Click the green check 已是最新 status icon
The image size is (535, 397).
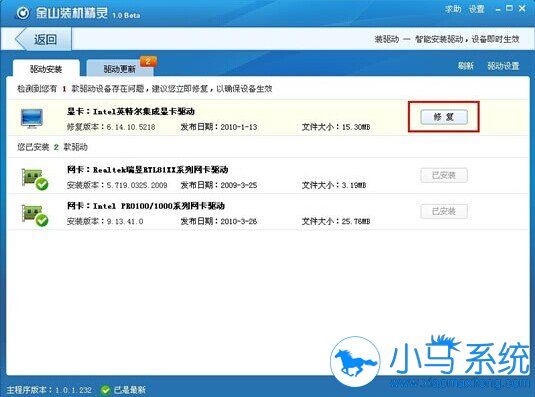click(x=105, y=389)
